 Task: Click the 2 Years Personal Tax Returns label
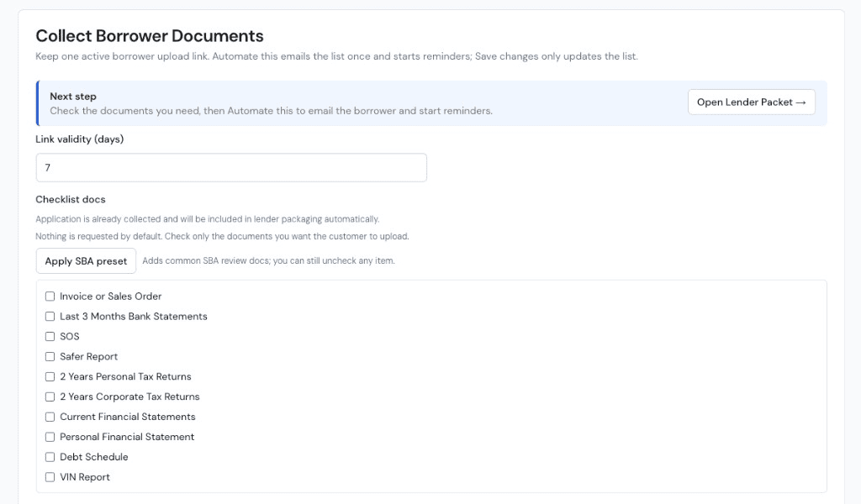tap(125, 377)
